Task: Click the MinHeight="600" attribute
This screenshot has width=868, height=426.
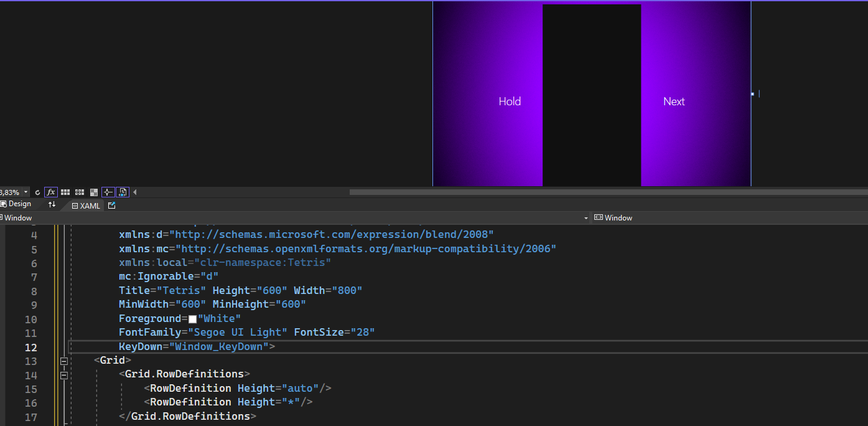Action: (259, 305)
